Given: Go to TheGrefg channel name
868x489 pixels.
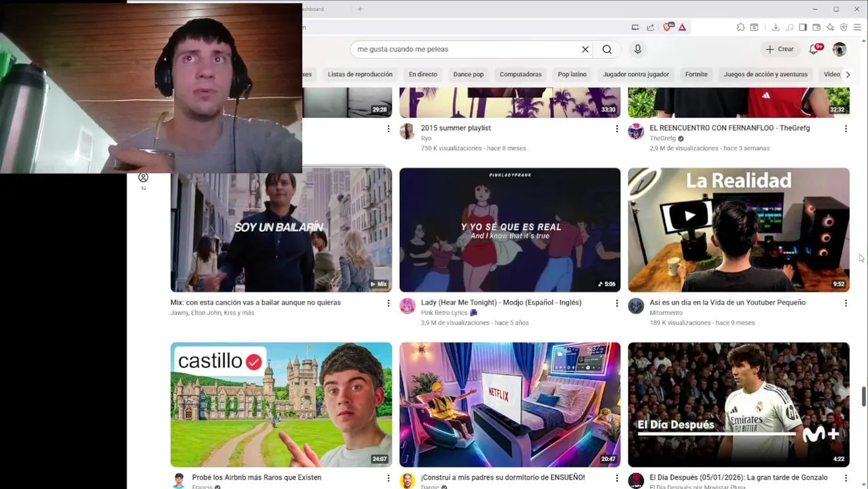Looking at the screenshot, I should (x=663, y=138).
